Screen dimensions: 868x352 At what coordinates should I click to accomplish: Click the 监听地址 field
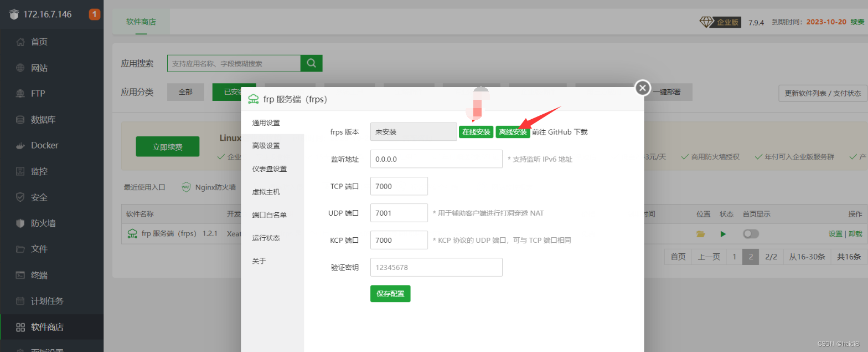436,159
